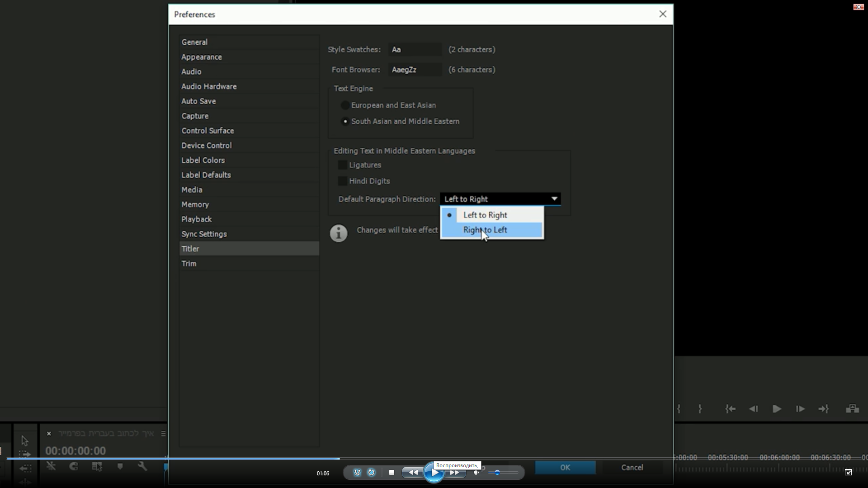
Task: Click the fast-forward button in player
Action: [x=455, y=473]
